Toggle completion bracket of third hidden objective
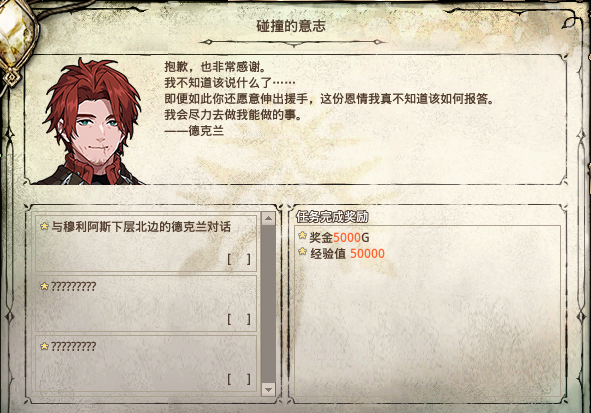 (x=239, y=379)
